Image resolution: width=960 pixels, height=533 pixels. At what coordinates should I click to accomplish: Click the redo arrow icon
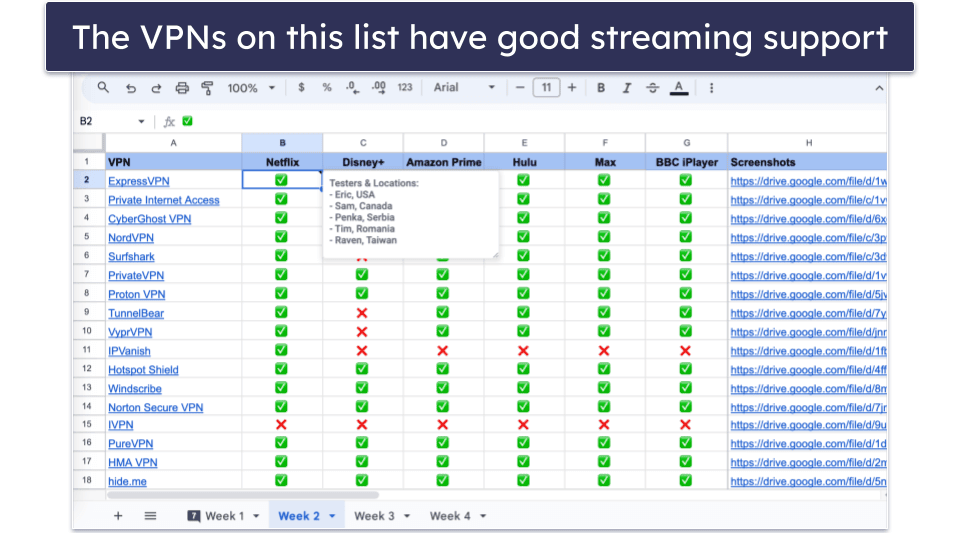[156, 88]
